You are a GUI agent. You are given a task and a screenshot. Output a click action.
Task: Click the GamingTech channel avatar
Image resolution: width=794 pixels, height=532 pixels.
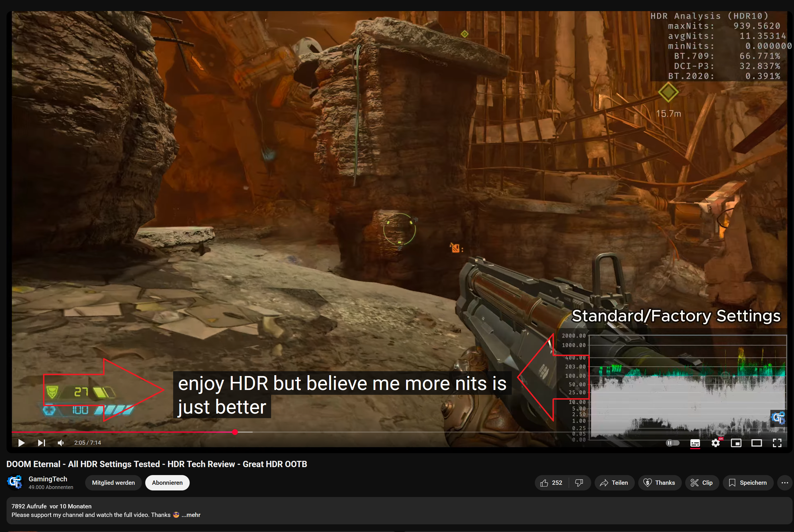[15, 482]
